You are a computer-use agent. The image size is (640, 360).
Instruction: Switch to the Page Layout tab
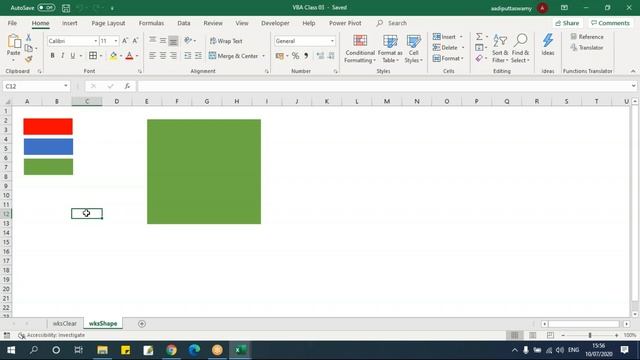[108, 23]
